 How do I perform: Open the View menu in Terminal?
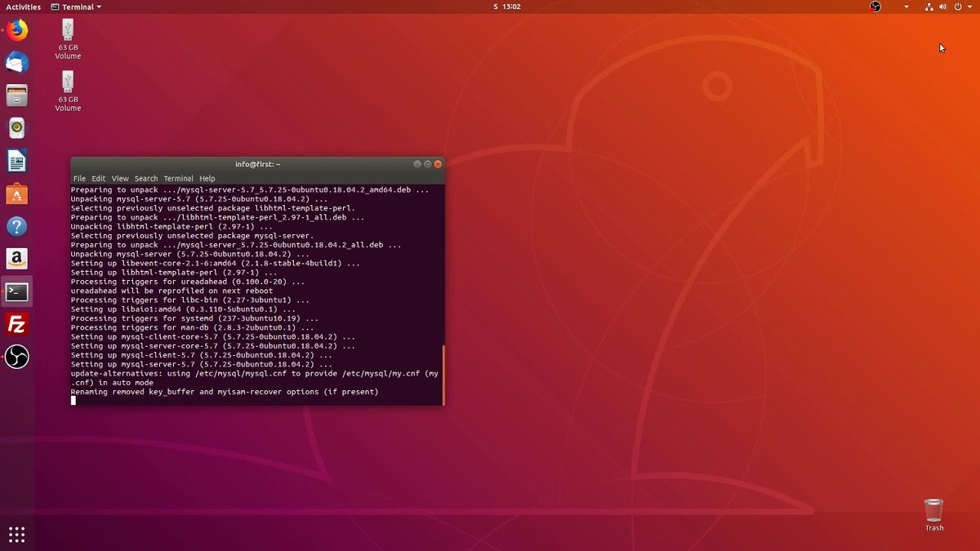click(x=120, y=178)
